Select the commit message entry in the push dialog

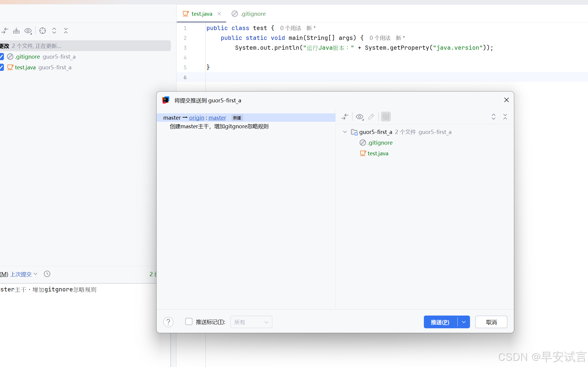[x=219, y=127]
